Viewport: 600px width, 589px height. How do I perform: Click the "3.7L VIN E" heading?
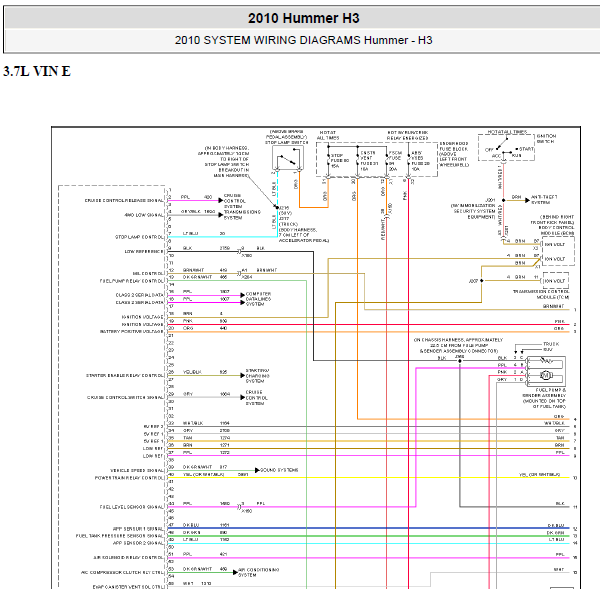pos(37,71)
